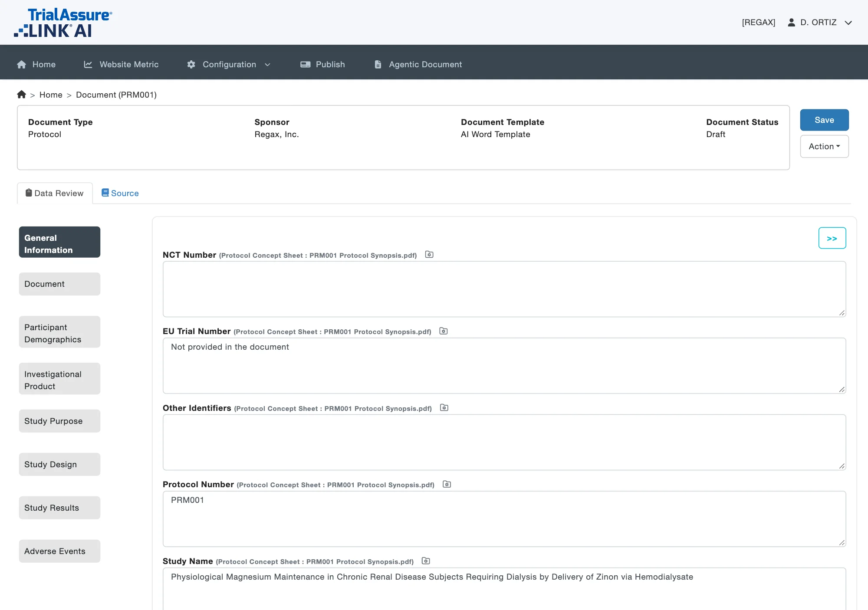Select the General Information section
This screenshot has height=610, width=868.
tap(59, 242)
